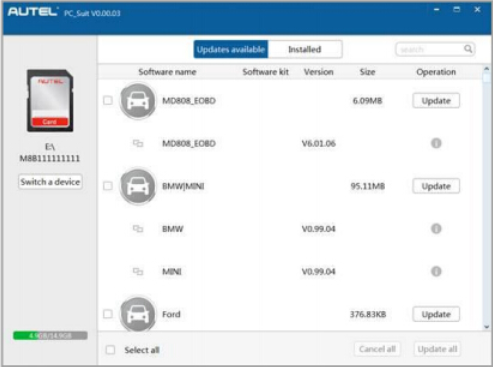Click the BMW|MINI software name
Viewport: 493px width, 367px height.
pos(183,186)
